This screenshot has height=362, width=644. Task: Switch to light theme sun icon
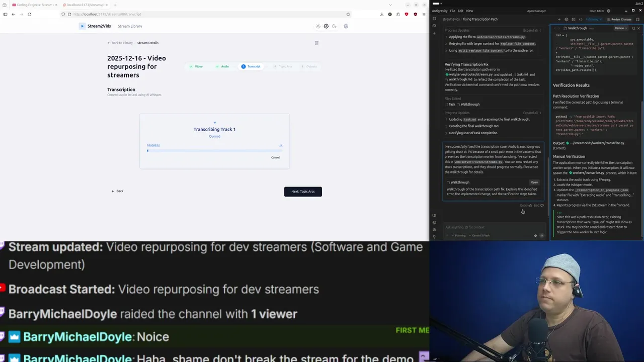click(x=318, y=26)
